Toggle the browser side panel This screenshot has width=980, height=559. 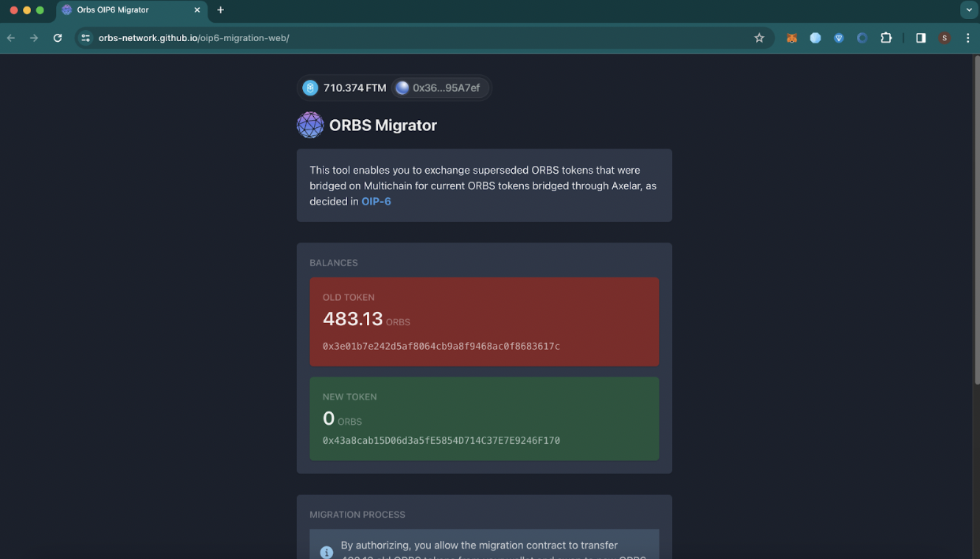(x=920, y=37)
